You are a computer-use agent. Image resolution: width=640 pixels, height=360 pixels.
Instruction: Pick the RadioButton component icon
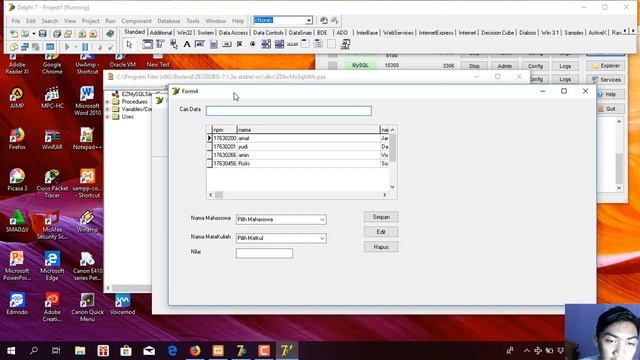click(x=253, y=44)
